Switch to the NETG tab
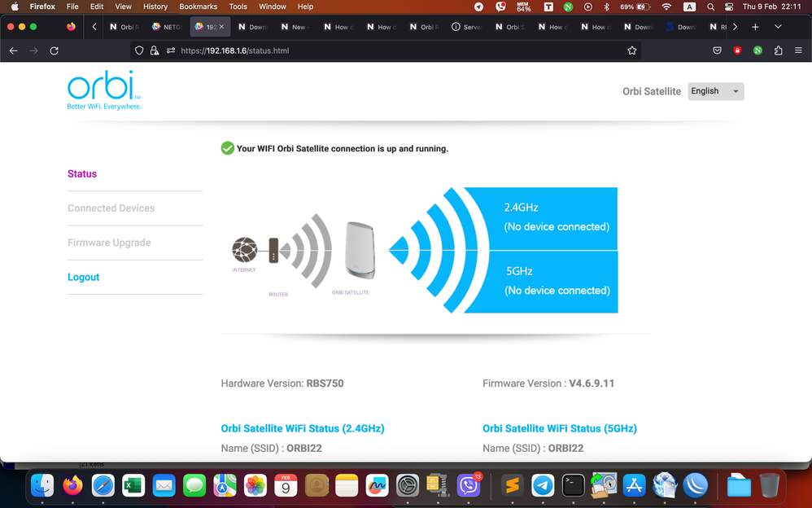The width and height of the screenshot is (812, 508). (x=167, y=26)
